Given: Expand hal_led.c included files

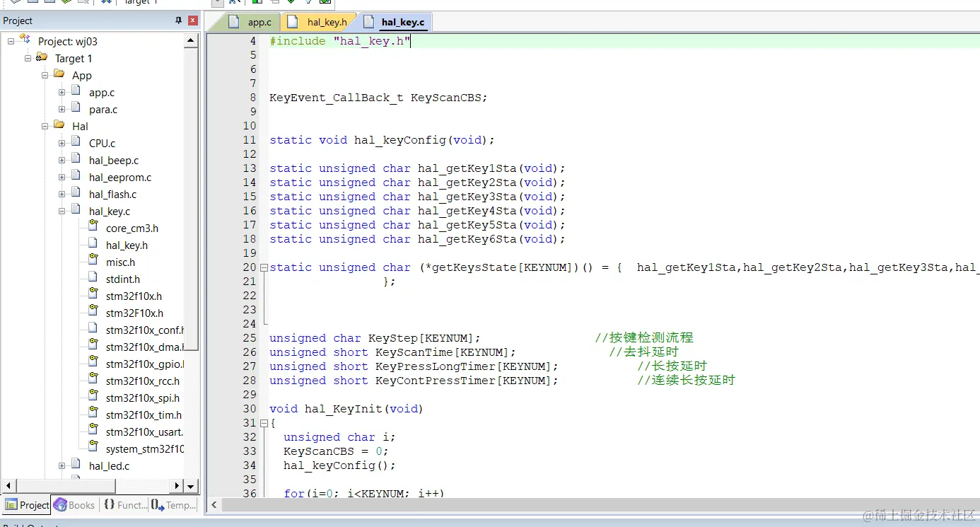Looking at the screenshot, I should pyautogui.click(x=62, y=465).
